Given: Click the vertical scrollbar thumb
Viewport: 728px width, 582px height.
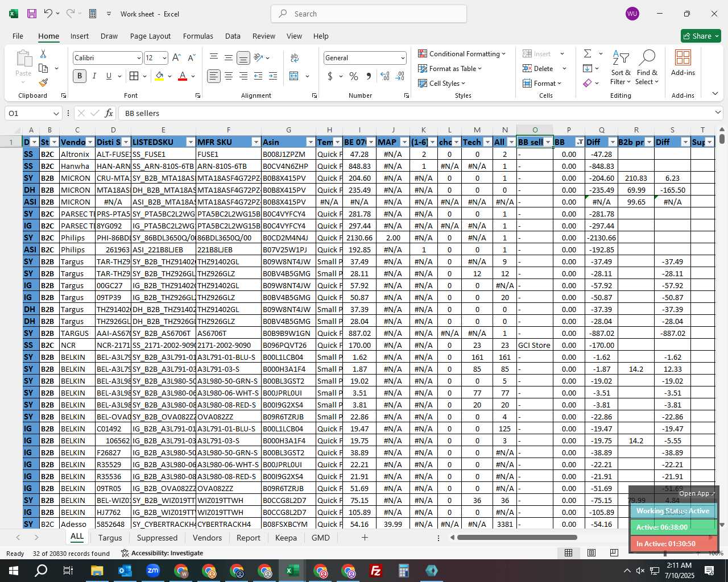Looking at the screenshot, I should coord(722,139).
